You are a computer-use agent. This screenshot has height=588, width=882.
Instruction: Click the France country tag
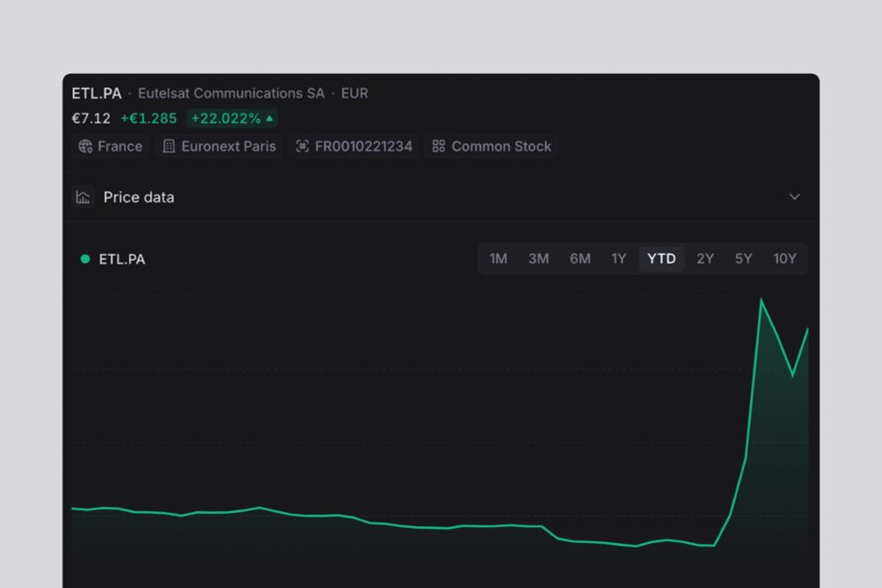tap(111, 146)
